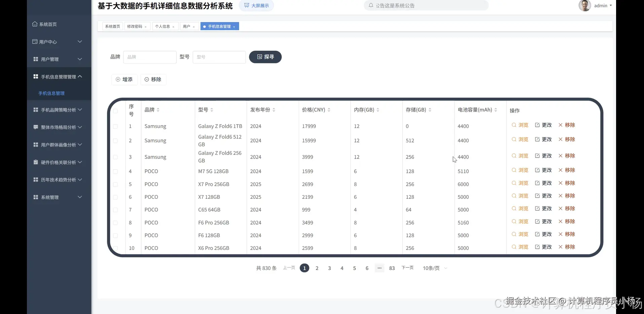Delete row 5 X7 Pro 256GB via 移除
This screenshot has width=644, height=314.
click(x=567, y=183)
